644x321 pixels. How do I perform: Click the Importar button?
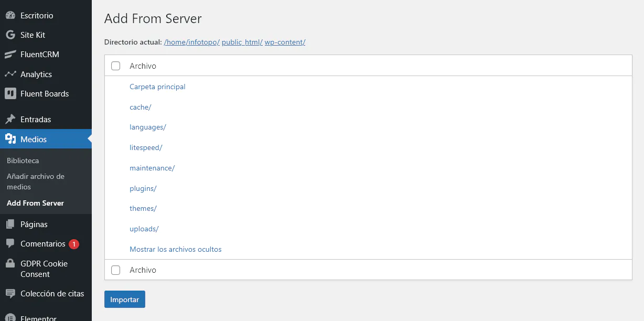(x=124, y=299)
